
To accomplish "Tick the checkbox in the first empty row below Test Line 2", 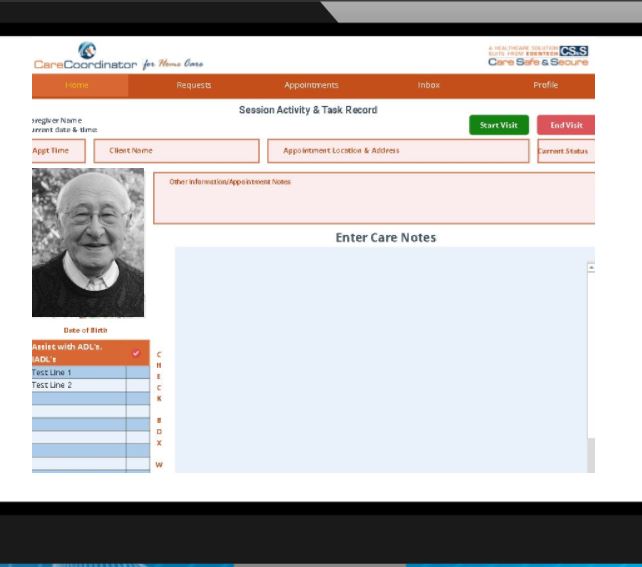I will (137, 398).
